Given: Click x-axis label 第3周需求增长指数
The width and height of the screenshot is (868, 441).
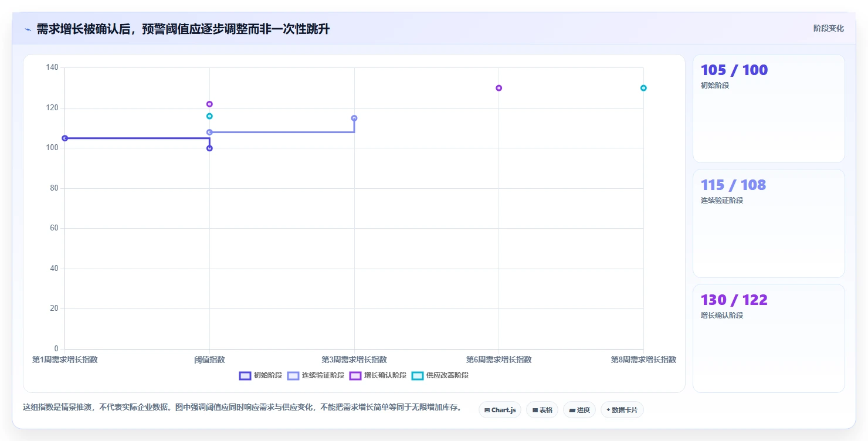Looking at the screenshot, I should click(x=354, y=359).
